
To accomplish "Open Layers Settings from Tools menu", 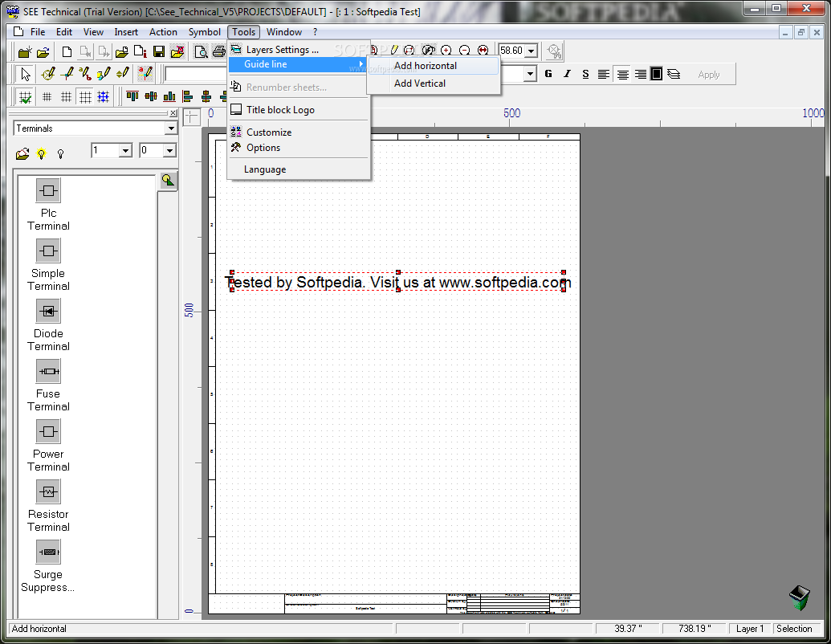I will click(298, 50).
